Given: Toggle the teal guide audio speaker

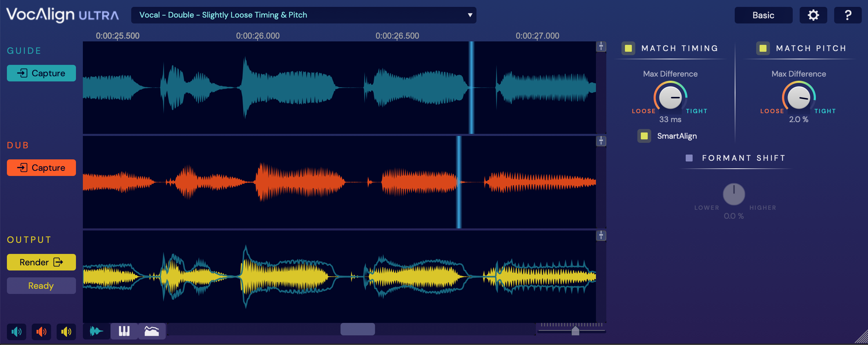Looking at the screenshot, I should pyautogui.click(x=16, y=332).
